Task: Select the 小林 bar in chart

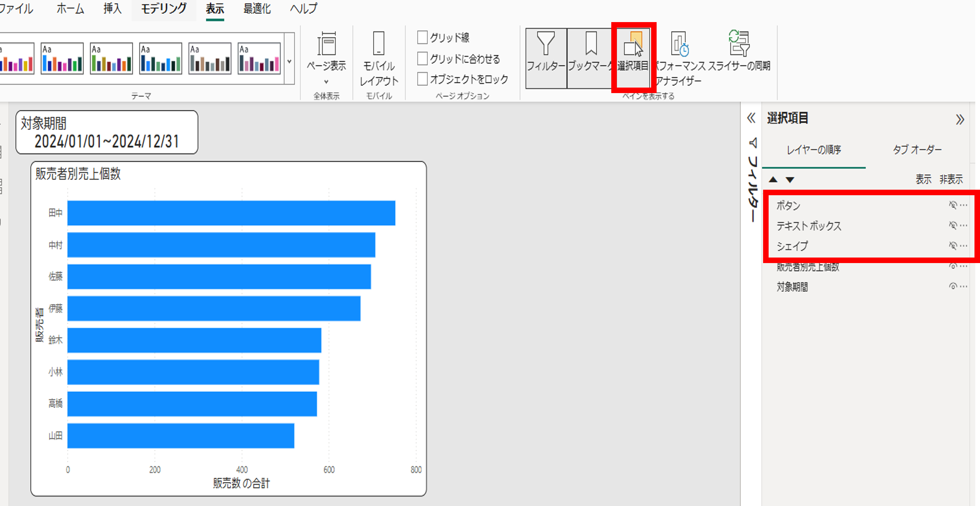Action: pos(193,372)
